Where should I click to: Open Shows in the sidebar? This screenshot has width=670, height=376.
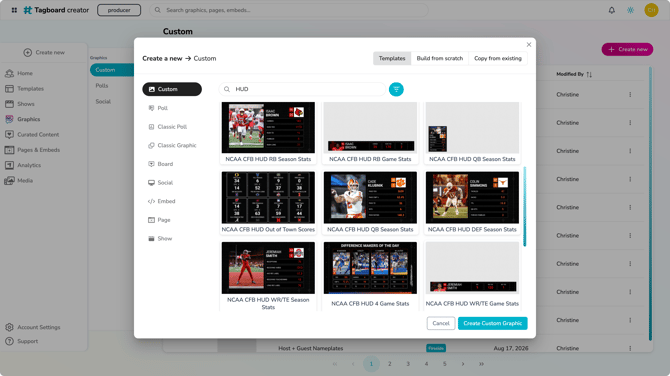[x=20, y=104]
